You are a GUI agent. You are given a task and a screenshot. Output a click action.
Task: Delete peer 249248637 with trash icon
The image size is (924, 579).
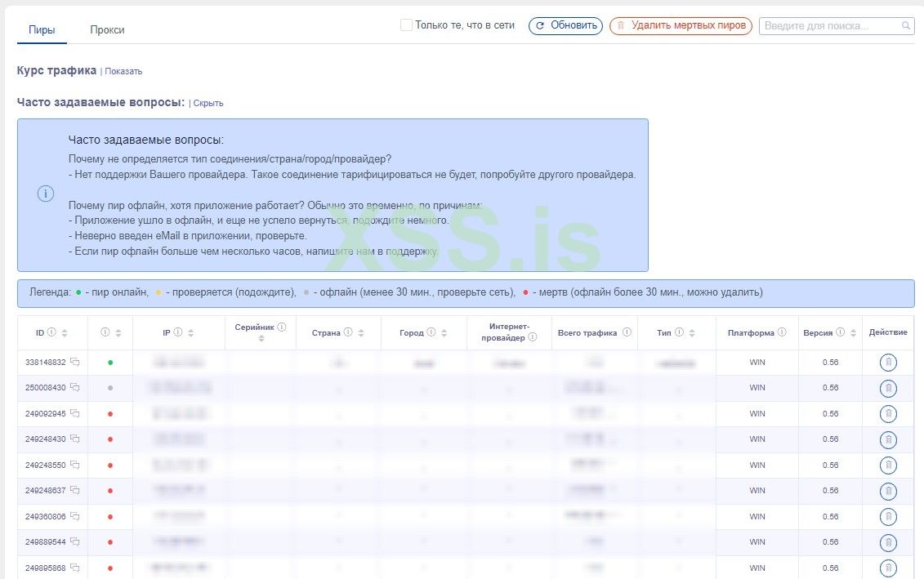coord(888,491)
